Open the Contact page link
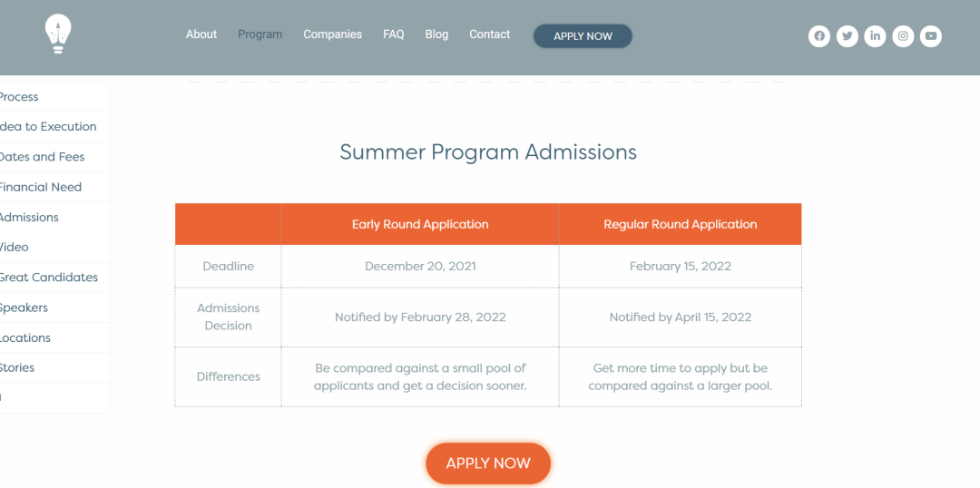980x488 pixels. pyautogui.click(x=489, y=34)
